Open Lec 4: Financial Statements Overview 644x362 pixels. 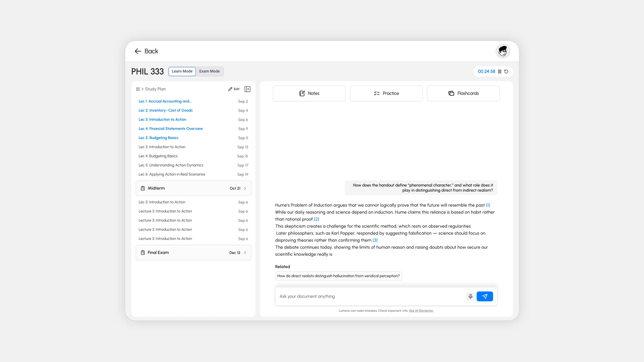coord(171,129)
